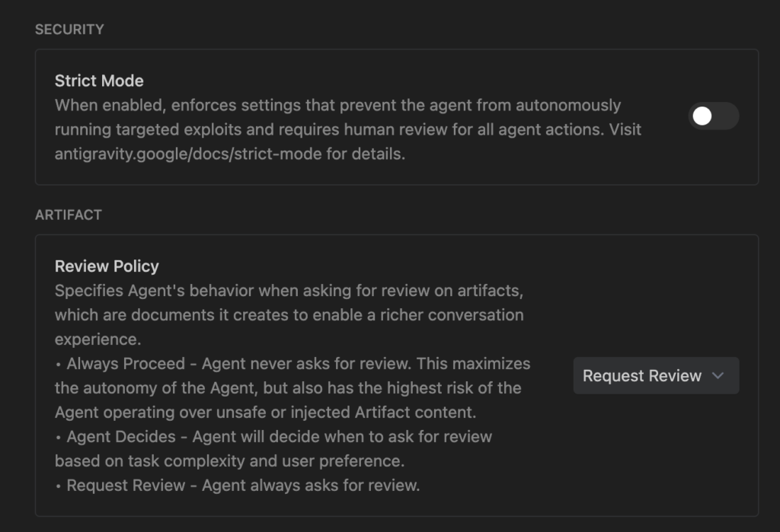
Task: Click the Strict Mode setting title
Action: [99, 81]
